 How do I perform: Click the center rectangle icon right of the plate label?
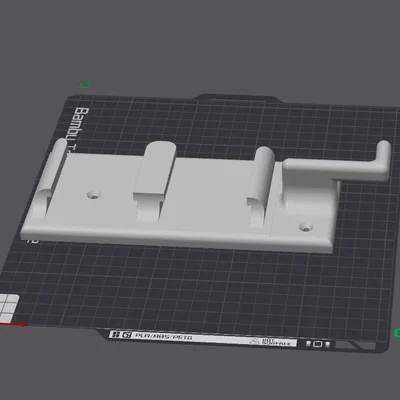(x=318, y=344)
